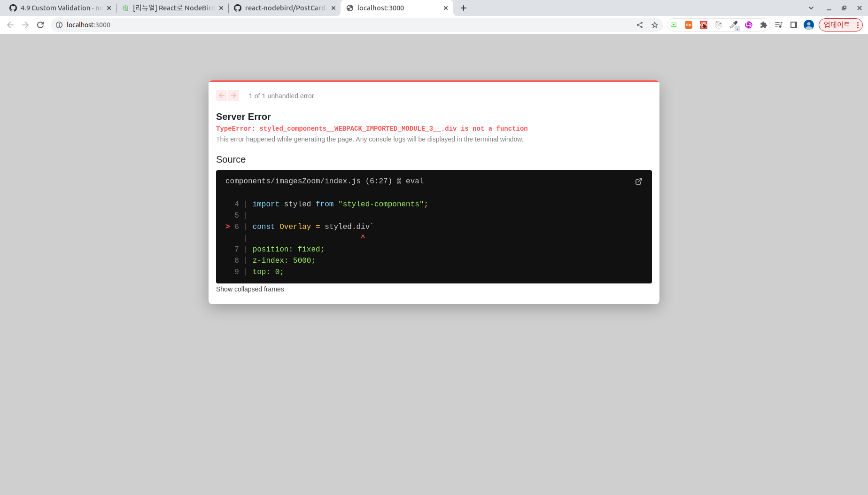Viewport: 868px width, 495px height.
Task: Click code line 'z-index: 5000;'
Action: pos(284,260)
